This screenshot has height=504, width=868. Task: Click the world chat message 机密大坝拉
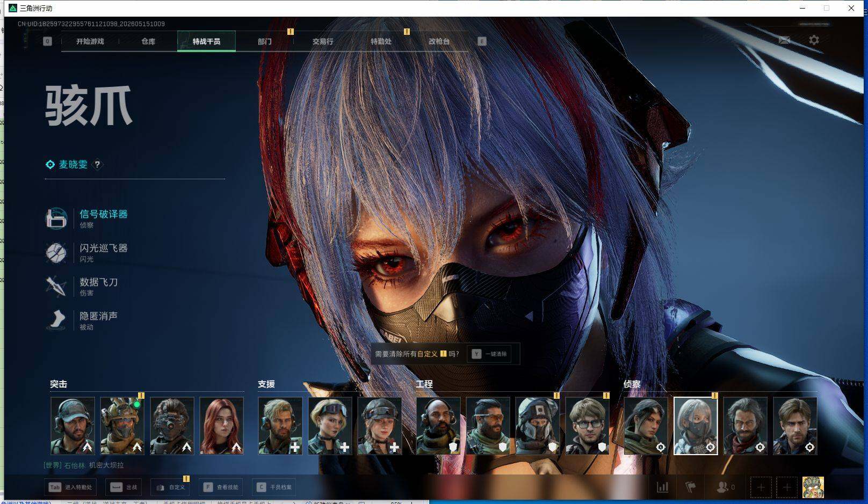tap(106, 465)
